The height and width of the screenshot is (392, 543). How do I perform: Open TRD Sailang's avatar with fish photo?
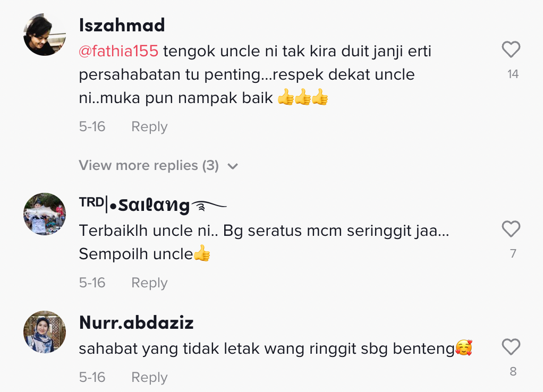(45, 214)
